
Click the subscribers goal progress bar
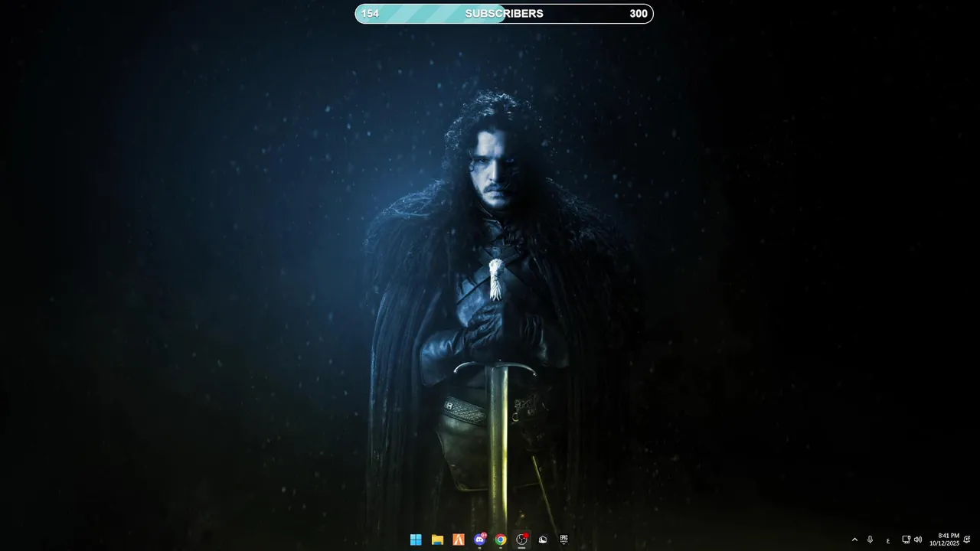tap(504, 14)
